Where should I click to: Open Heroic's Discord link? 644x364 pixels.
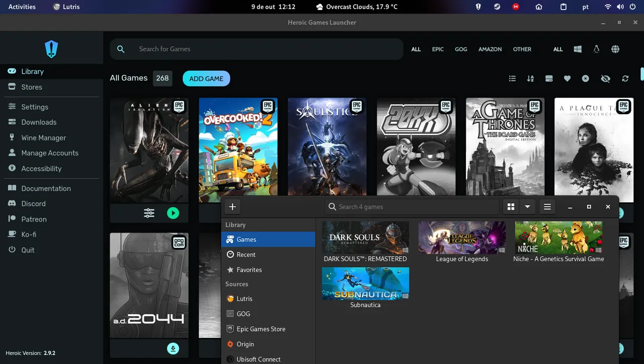coord(51,204)
